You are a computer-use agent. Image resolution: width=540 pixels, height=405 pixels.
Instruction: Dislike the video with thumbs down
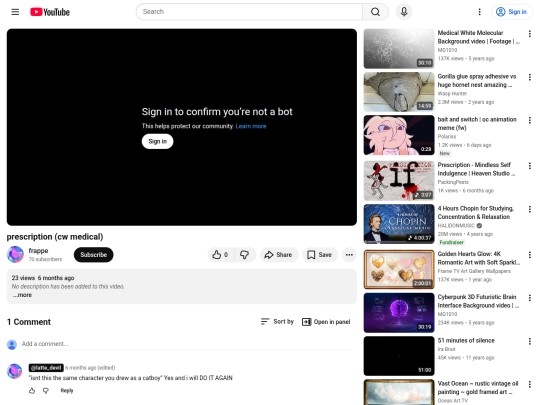click(x=245, y=255)
